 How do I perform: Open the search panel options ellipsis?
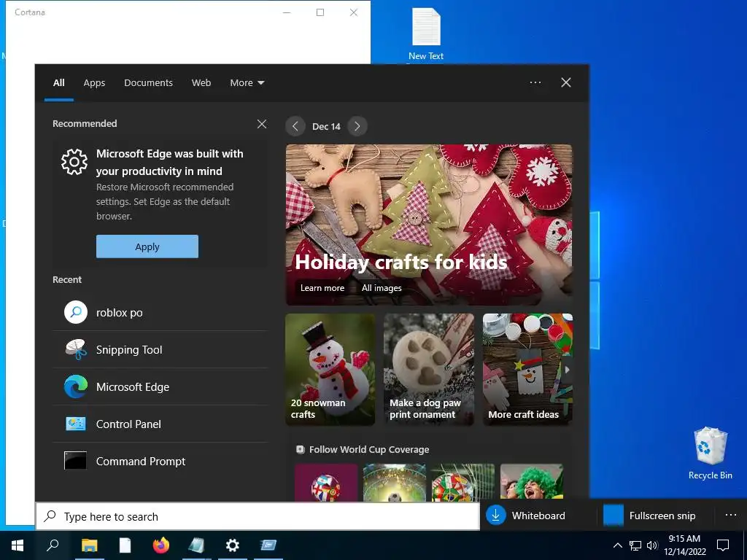(535, 82)
